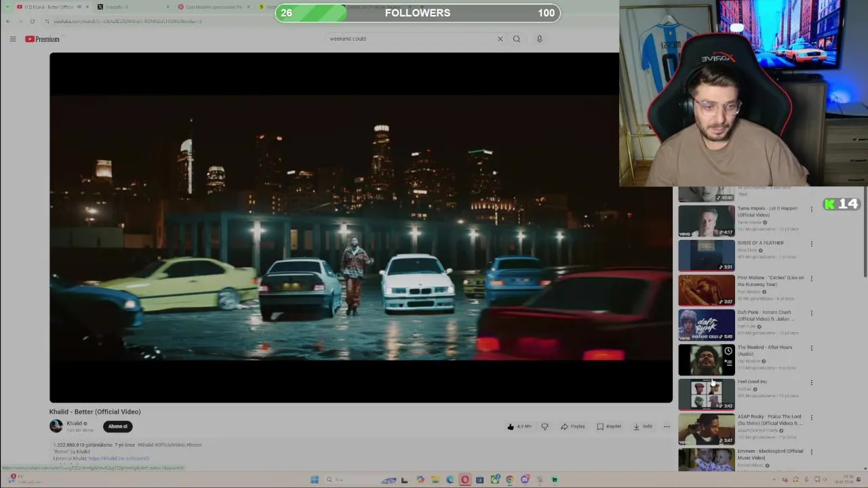Open the Khalid channel name link

pos(75,423)
